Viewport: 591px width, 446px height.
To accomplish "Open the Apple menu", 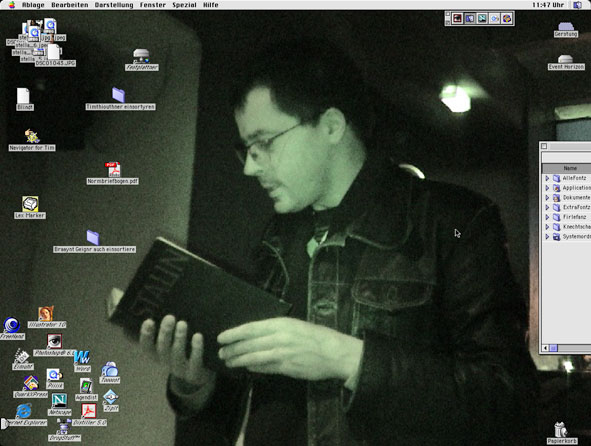I will [x=12, y=5].
